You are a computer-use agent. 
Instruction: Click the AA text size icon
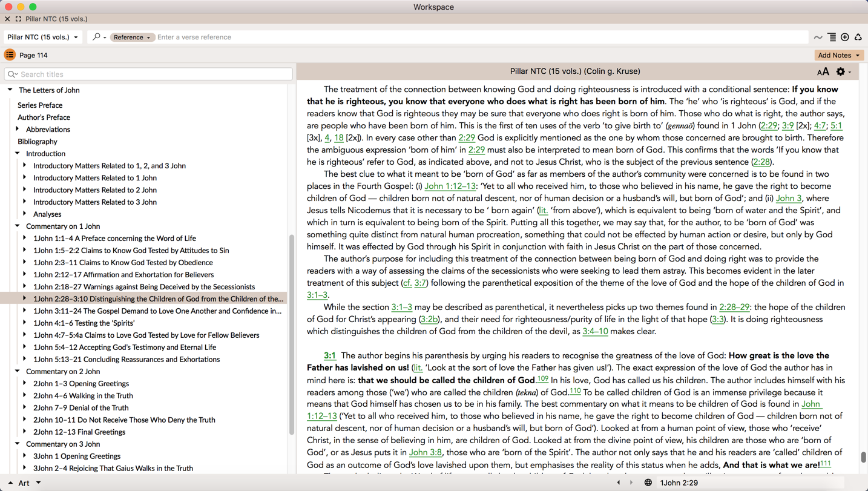[823, 71]
